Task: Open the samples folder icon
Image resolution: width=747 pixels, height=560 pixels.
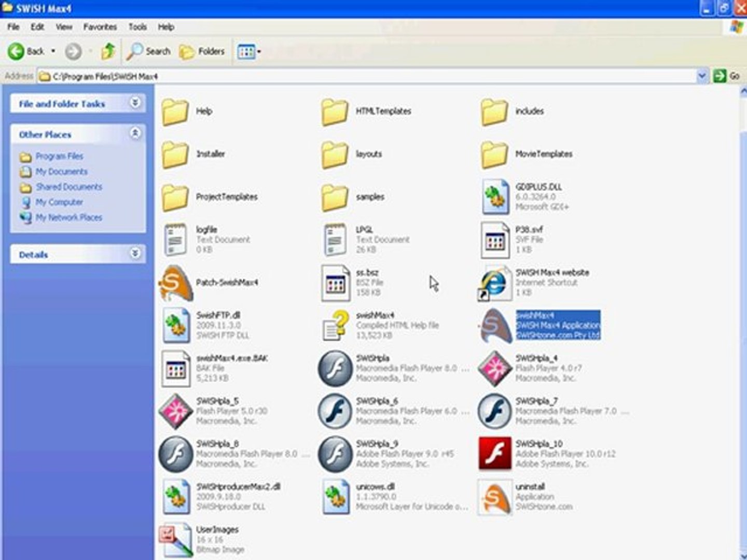Action: (335, 197)
